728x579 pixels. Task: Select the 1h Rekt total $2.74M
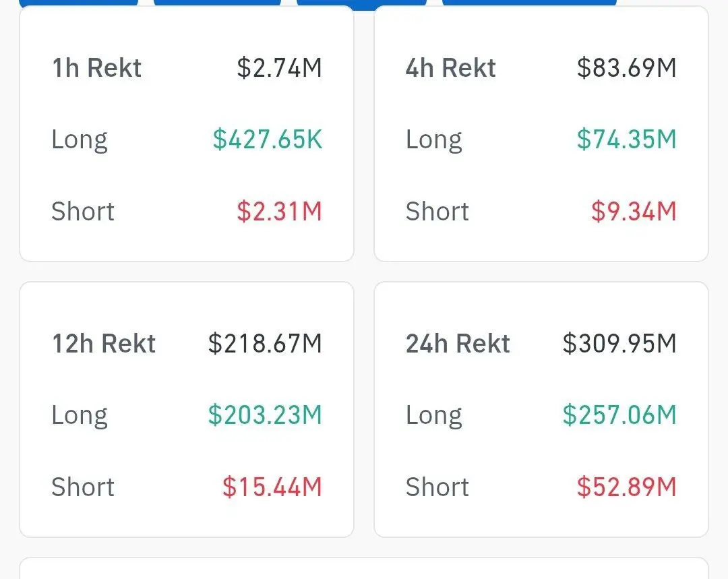[x=279, y=68]
